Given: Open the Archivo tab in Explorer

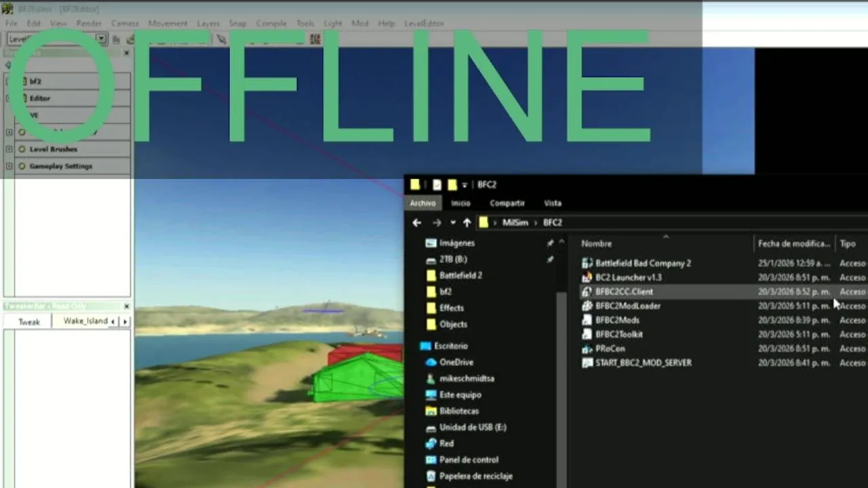Looking at the screenshot, I should [x=422, y=203].
